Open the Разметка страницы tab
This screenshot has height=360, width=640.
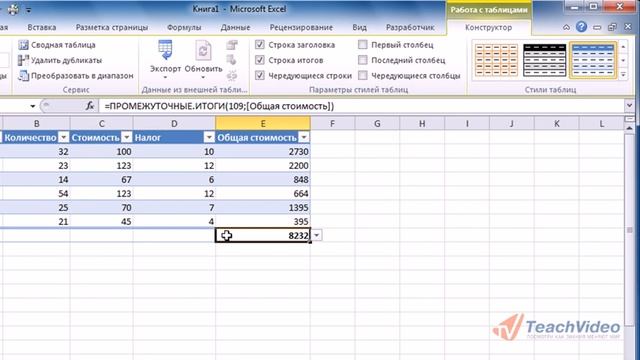112,27
